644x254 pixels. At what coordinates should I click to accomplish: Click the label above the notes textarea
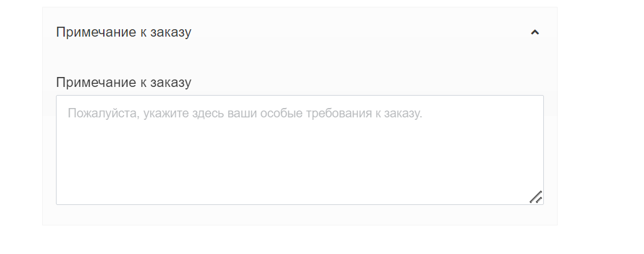[123, 82]
